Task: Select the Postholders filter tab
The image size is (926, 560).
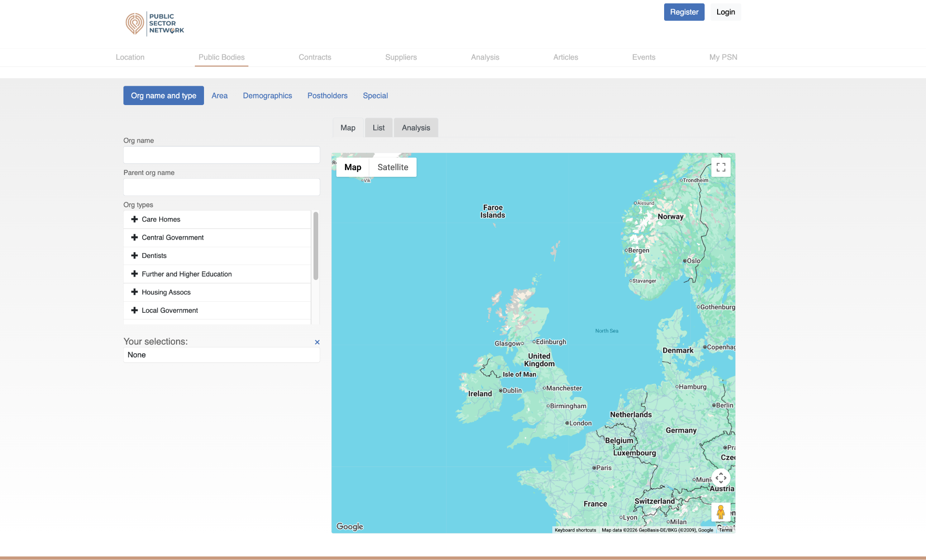Action: tap(327, 95)
